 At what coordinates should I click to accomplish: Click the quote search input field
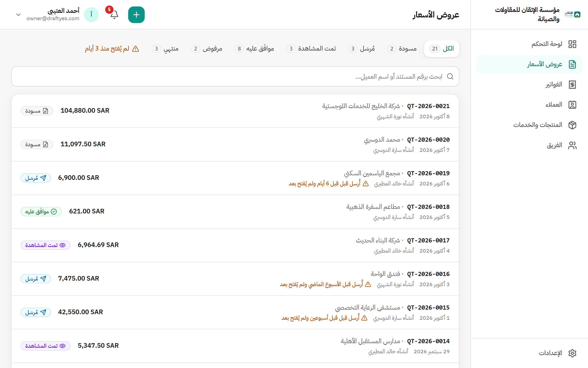point(235,76)
